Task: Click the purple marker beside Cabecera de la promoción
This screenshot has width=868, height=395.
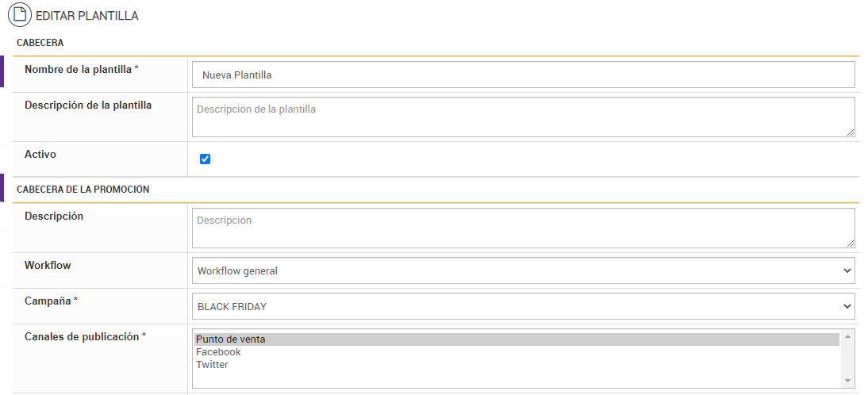Action: click(x=2, y=187)
